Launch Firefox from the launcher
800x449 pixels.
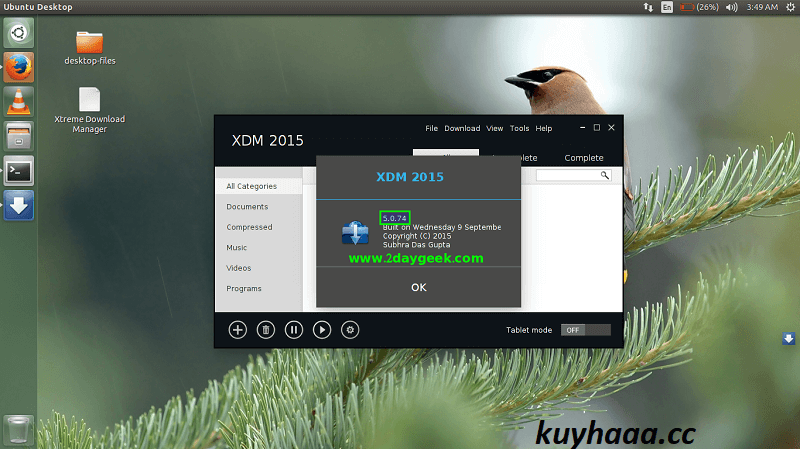click(19, 67)
